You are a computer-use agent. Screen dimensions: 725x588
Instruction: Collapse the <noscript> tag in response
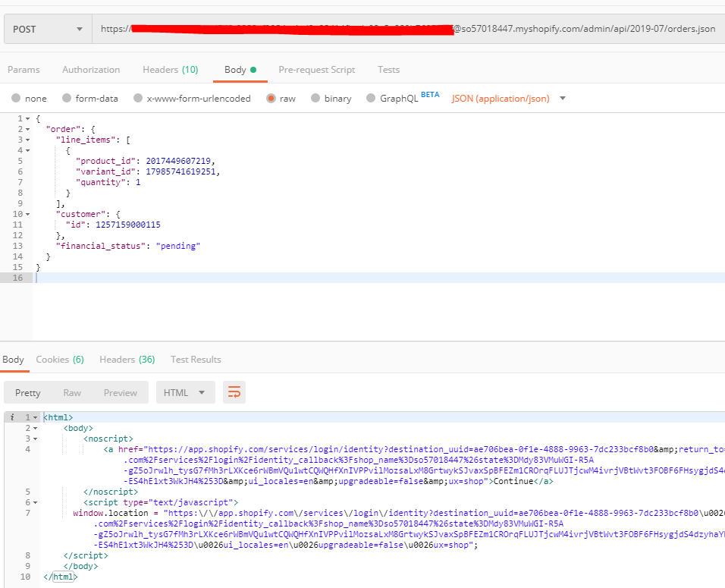click(x=35, y=439)
